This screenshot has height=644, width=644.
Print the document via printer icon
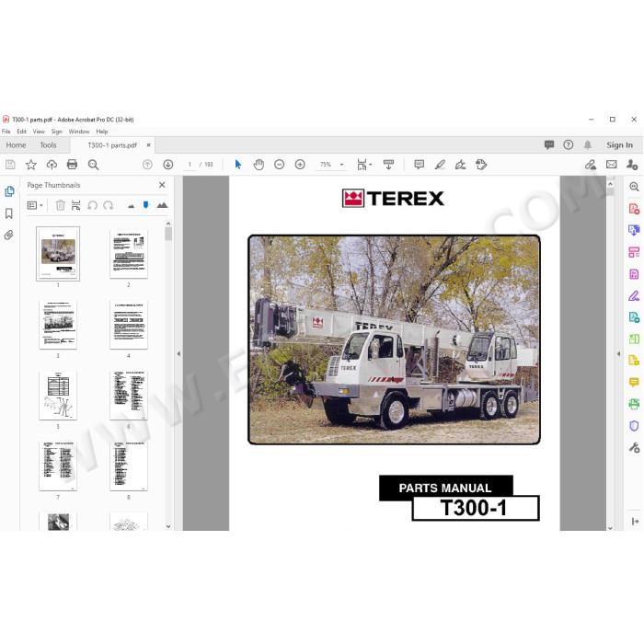(x=72, y=165)
